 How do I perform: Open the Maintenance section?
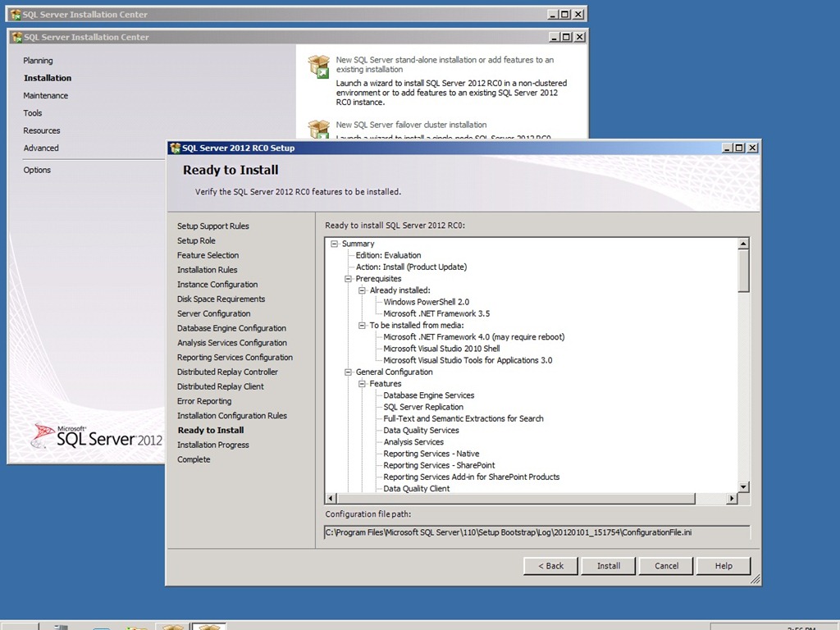pos(46,96)
